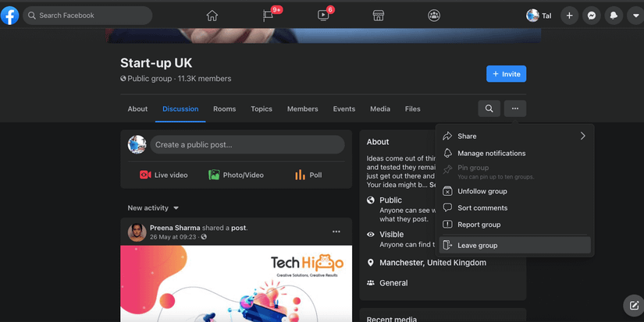Expand the New activity sort dropdown

pyautogui.click(x=153, y=208)
